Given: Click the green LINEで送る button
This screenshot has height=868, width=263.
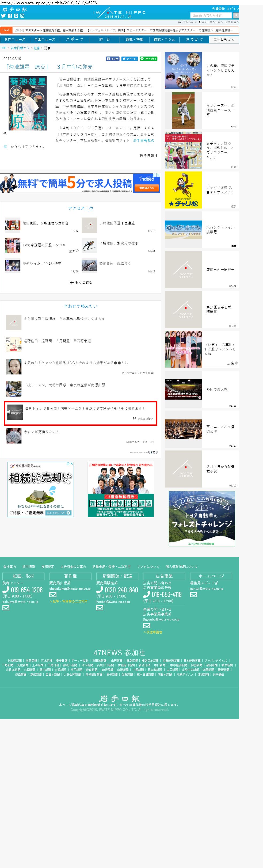Looking at the screenshot, I should [x=148, y=59].
